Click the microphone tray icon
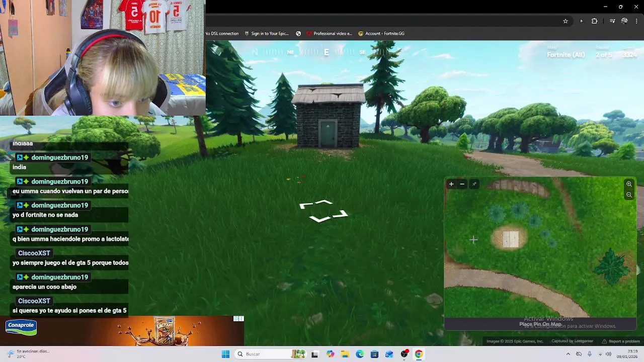Viewport: 644px width, 362px height. (589, 354)
